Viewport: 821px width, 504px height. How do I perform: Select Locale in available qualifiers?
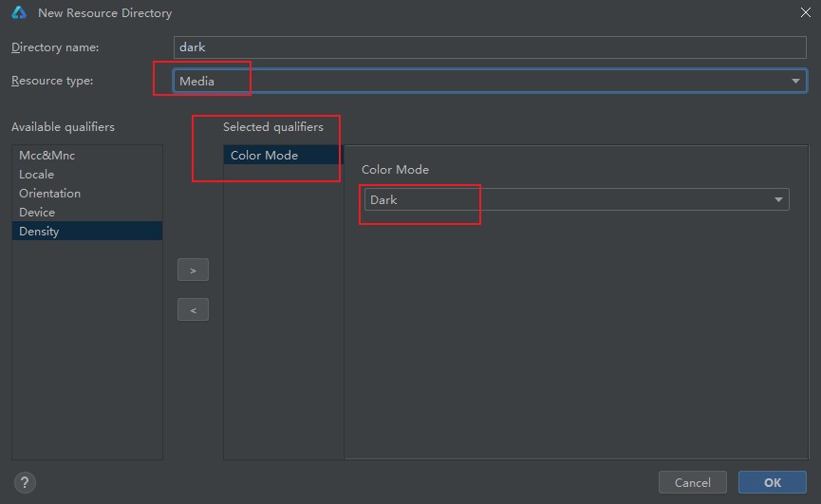click(37, 175)
